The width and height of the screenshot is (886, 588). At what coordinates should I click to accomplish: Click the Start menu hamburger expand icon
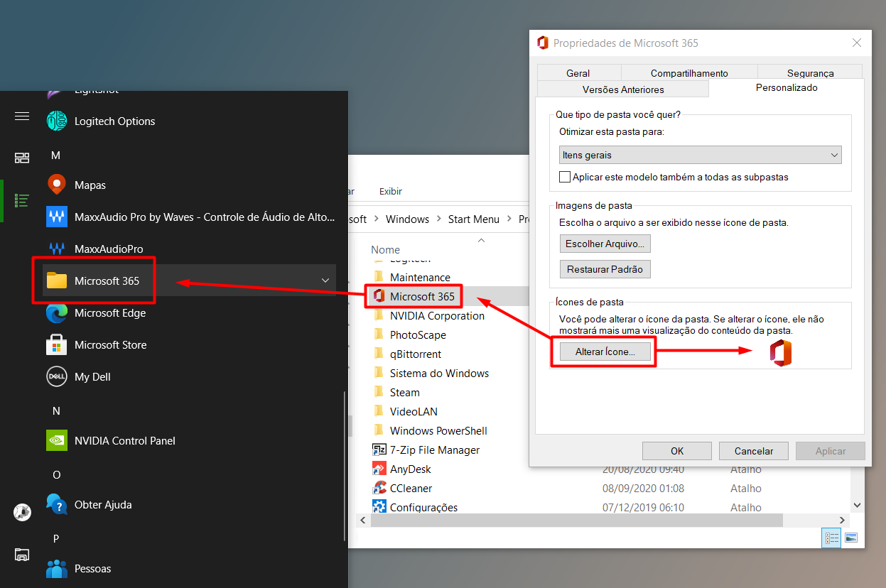pos(22,116)
